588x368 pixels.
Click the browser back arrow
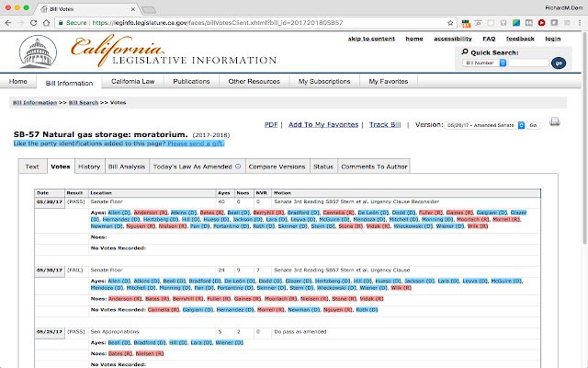[8, 23]
